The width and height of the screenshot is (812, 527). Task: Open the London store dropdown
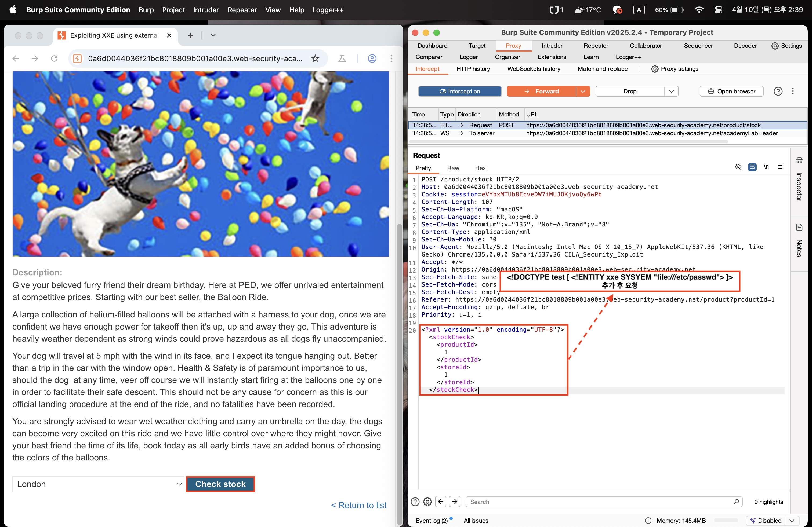pos(98,484)
